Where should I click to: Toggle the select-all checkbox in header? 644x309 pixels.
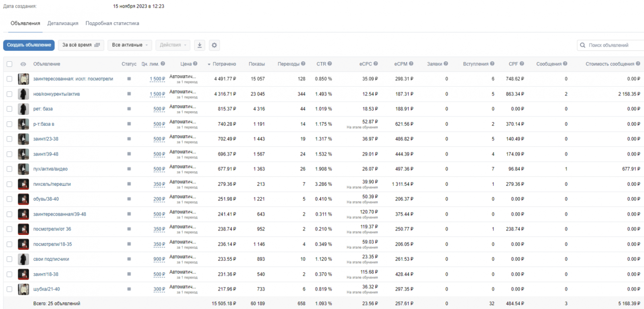point(9,64)
